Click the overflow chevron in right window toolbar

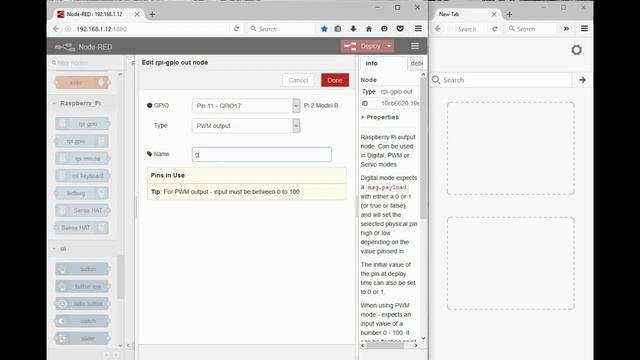pyautogui.click(x=567, y=29)
